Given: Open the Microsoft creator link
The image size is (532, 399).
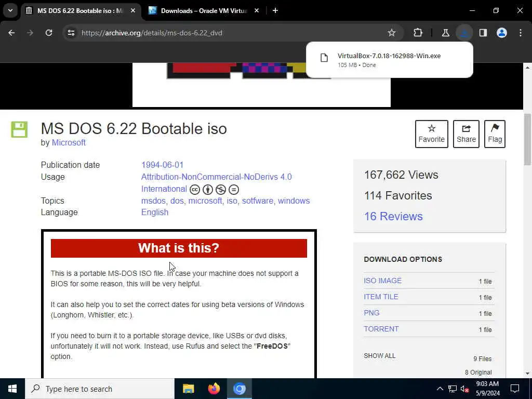Looking at the screenshot, I should [69, 142].
